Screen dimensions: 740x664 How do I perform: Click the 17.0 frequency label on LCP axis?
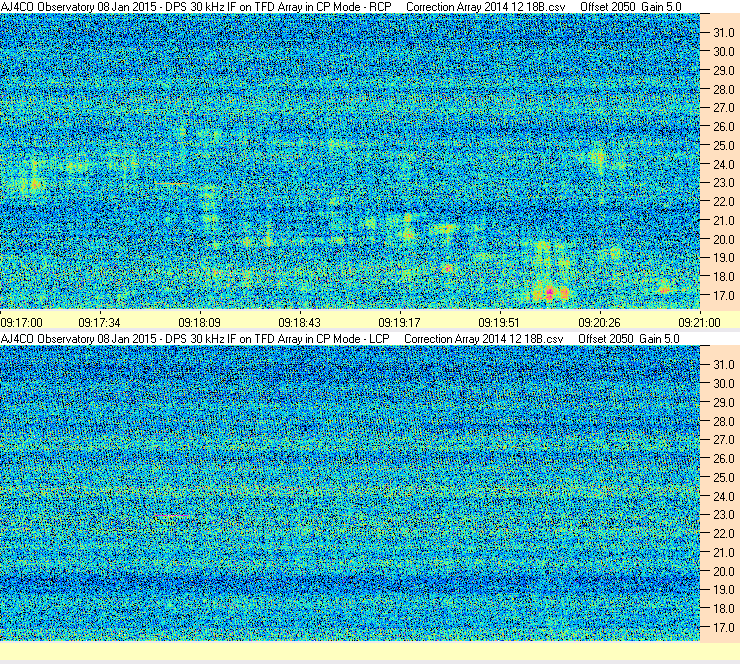tap(724, 628)
